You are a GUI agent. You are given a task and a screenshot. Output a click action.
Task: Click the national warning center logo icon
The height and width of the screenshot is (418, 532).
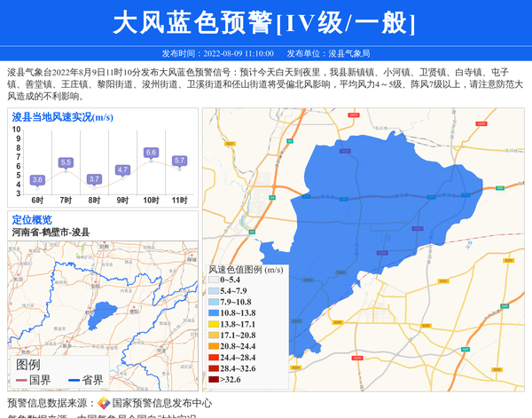(104, 404)
